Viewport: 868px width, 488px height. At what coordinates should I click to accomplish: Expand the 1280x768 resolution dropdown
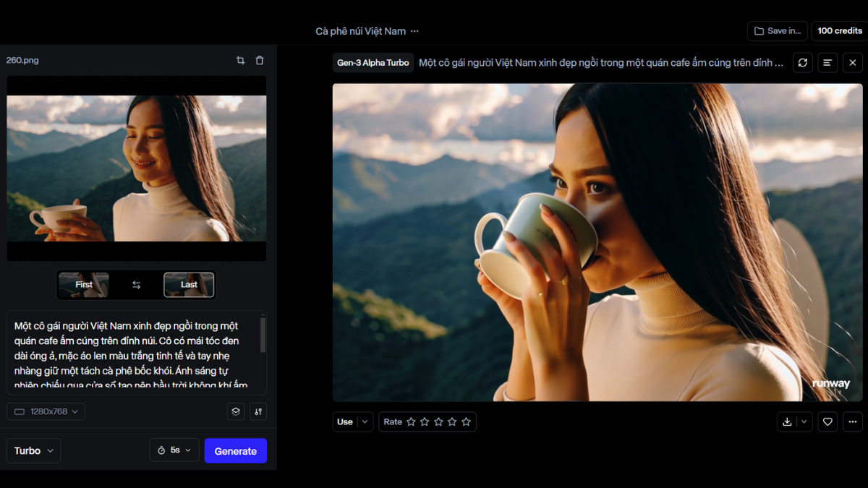point(46,411)
